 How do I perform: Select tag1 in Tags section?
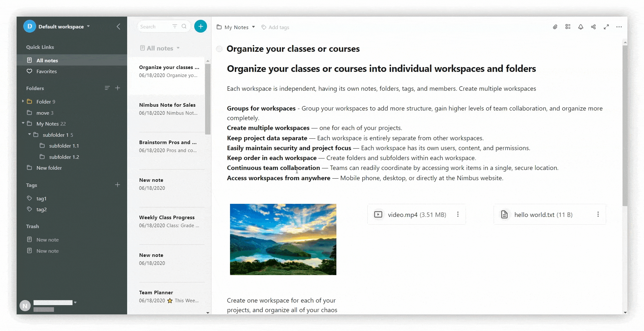(x=41, y=198)
